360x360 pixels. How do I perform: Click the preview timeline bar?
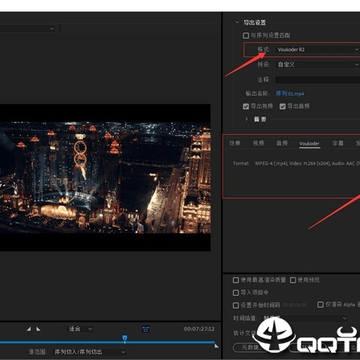click(108, 342)
